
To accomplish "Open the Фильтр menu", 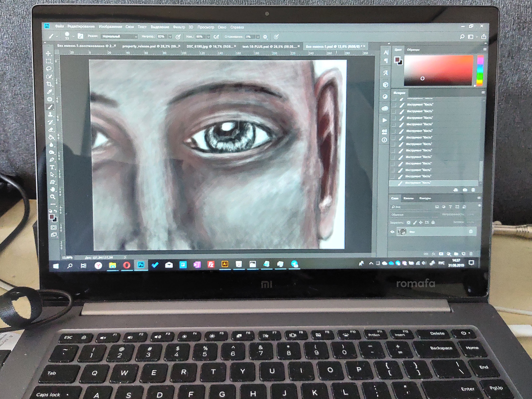I will click(179, 27).
